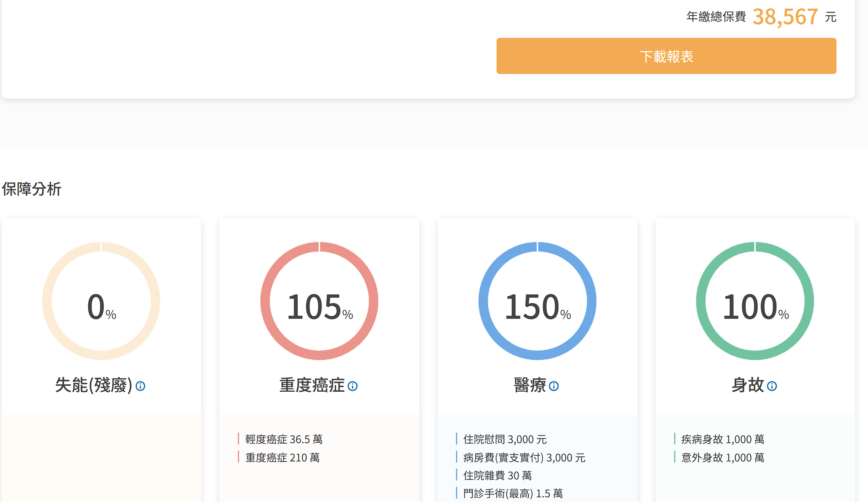
Task: Click the green 100% death ring chart
Action: tap(755, 301)
